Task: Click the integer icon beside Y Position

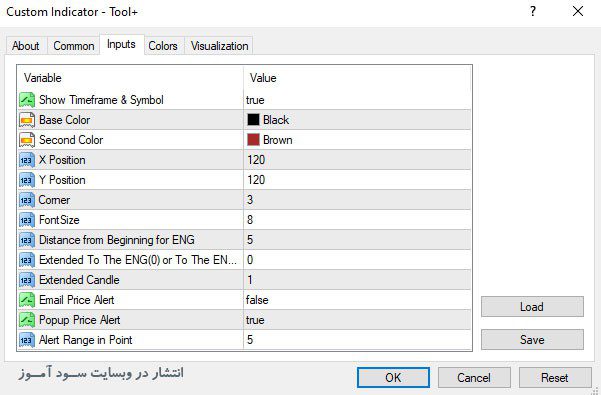Action: [27, 180]
